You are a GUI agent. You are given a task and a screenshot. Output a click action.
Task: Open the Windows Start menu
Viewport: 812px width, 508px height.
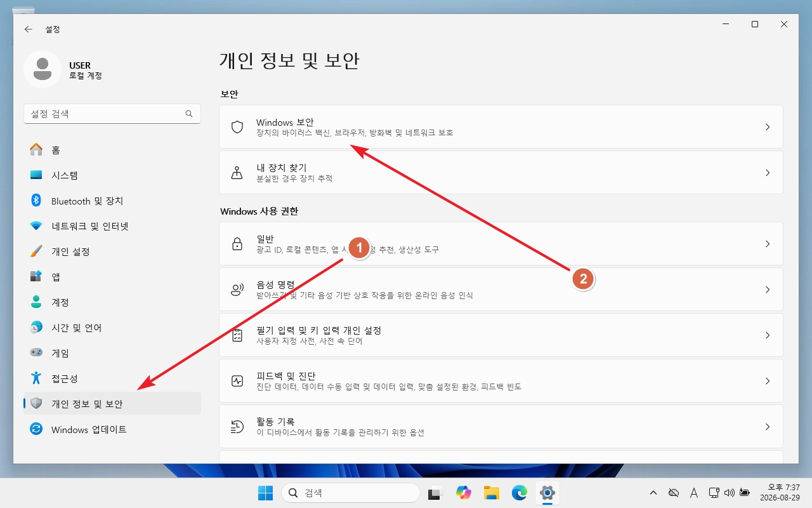[265, 493]
